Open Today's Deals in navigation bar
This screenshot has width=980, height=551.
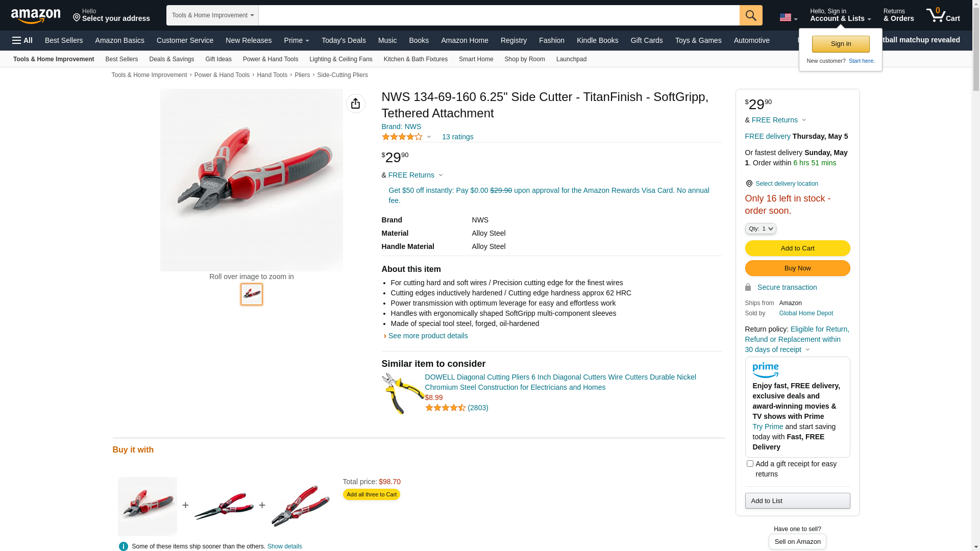[344, 40]
